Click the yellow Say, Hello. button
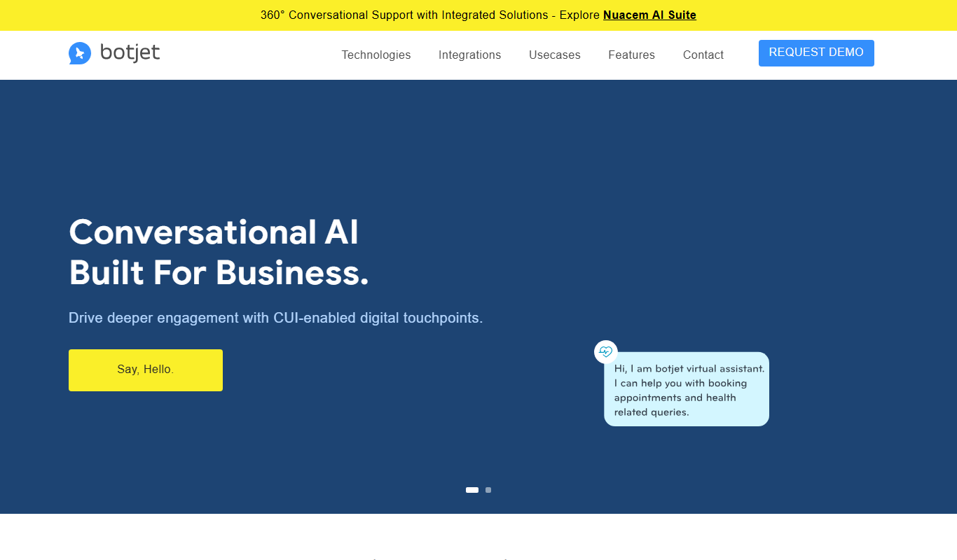This screenshot has height=560, width=957. (146, 370)
